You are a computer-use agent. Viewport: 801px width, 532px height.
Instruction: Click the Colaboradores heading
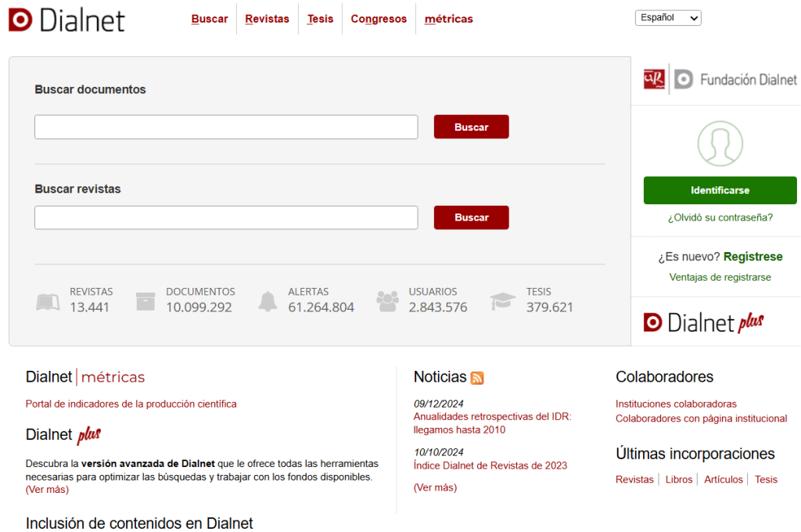coord(664,377)
